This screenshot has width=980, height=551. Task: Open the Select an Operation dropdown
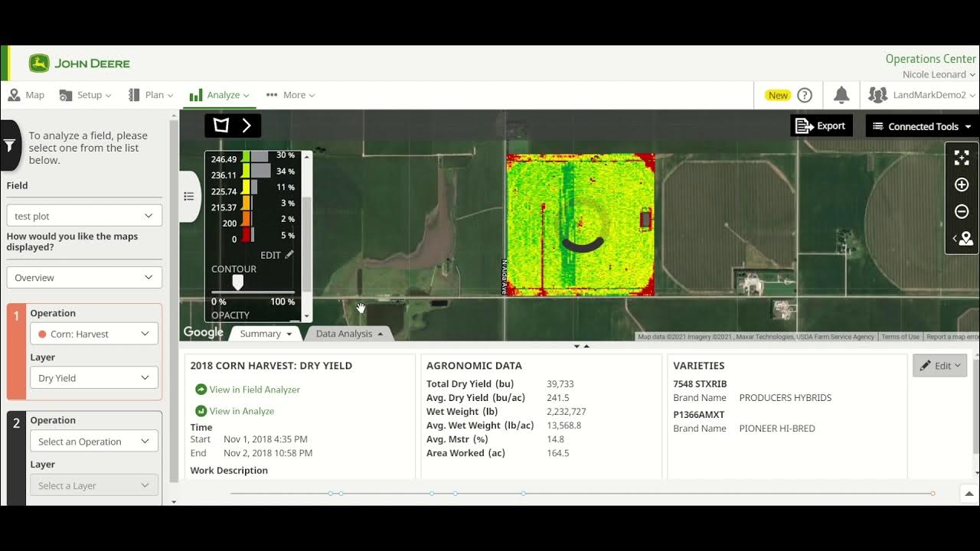tap(93, 442)
